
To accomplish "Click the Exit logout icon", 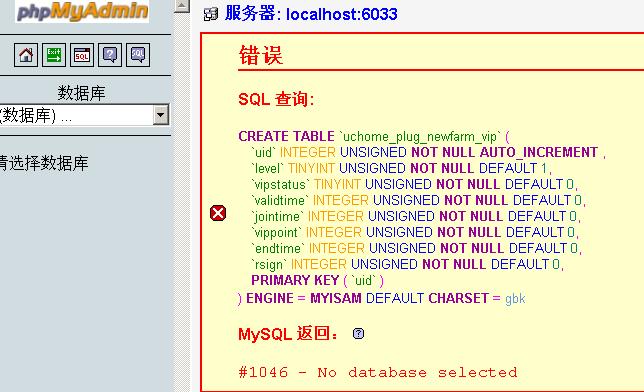I will (x=54, y=55).
